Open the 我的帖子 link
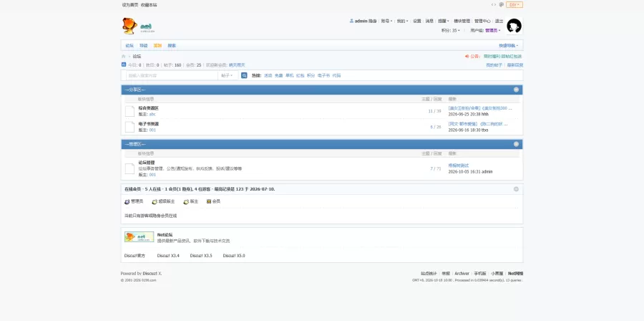 pos(494,65)
